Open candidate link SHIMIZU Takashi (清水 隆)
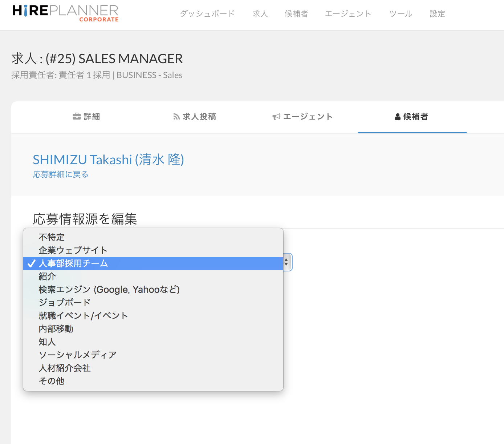This screenshot has height=444, width=504. pyautogui.click(x=108, y=160)
